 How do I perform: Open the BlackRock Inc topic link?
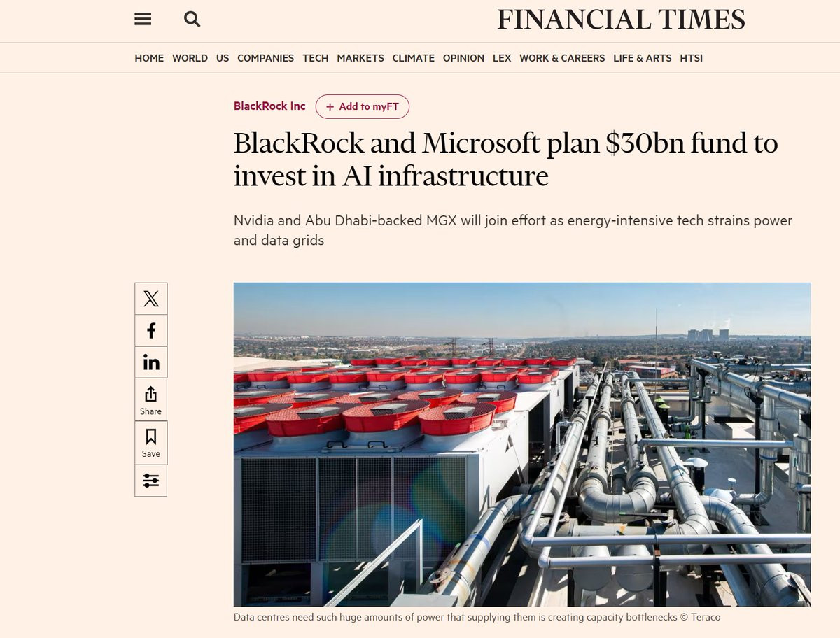[269, 106]
